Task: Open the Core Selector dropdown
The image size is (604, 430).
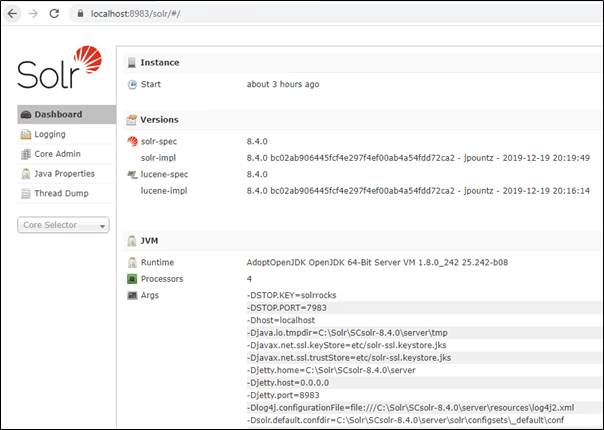Action: pos(63,225)
